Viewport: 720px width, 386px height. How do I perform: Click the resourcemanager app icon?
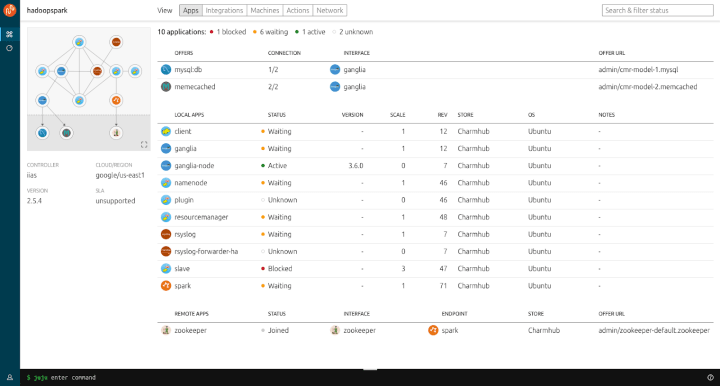click(166, 217)
